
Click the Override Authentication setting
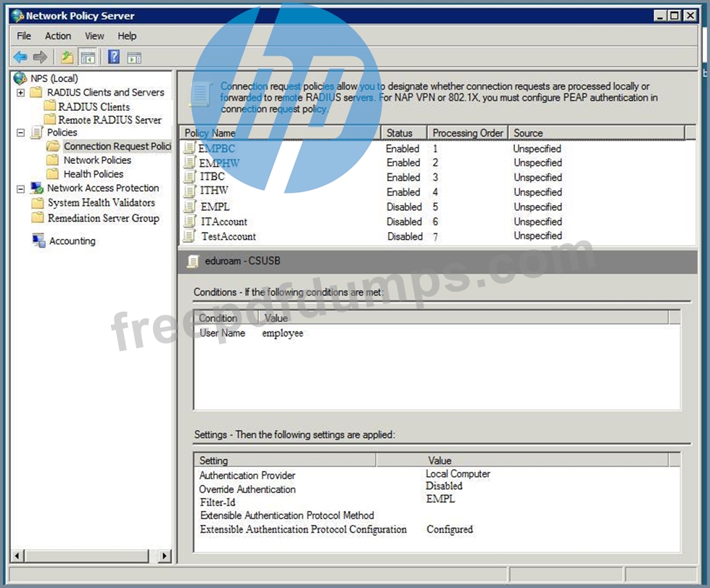tap(247, 489)
